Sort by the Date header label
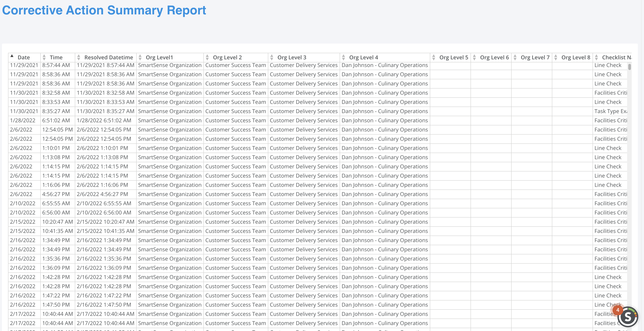This screenshot has height=331, width=644. point(24,58)
